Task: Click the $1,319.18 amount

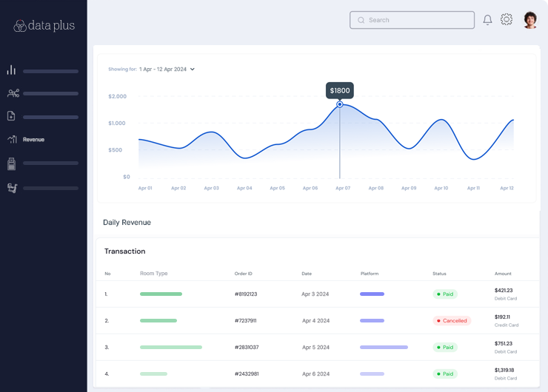Action: point(504,370)
